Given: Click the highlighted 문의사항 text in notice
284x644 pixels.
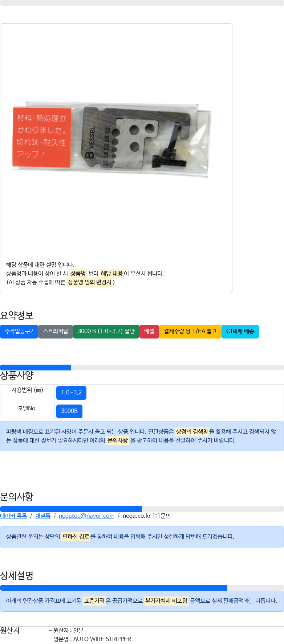Looking at the screenshot, I should [x=118, y=440].
